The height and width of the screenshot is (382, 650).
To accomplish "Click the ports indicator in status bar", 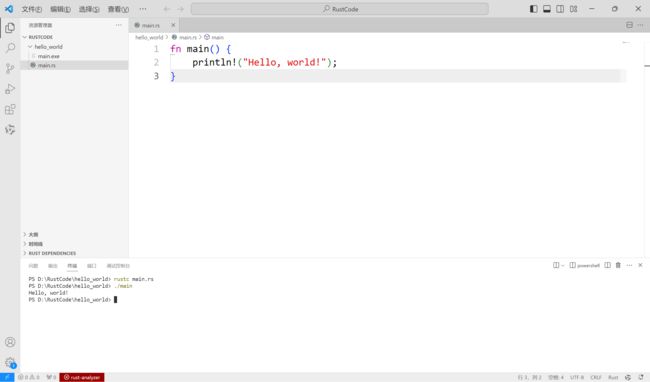I will click(x=51, y=377).
